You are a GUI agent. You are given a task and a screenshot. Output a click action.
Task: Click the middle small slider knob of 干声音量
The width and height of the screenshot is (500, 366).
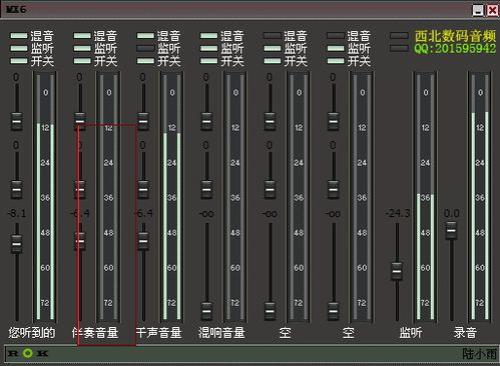143,190
